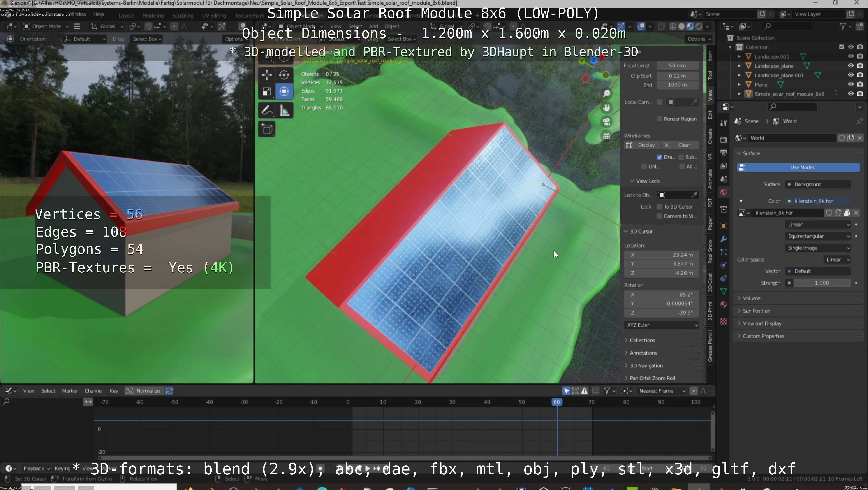The height and width of the screenshot is (490, 868).
Task: Click the pan hand navigation gizmo
Action: point(607,107)
